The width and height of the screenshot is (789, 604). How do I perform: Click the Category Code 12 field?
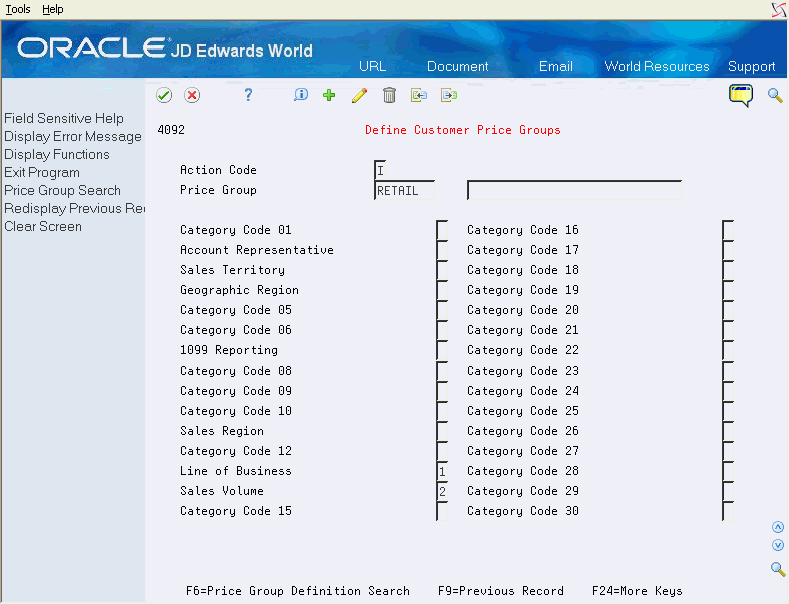pyautogui.click(x=442, y=451)
